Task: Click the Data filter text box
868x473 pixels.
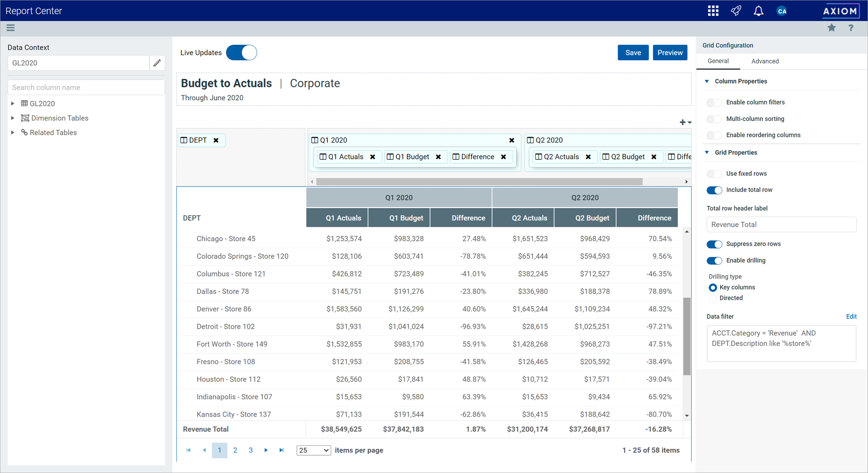Action: coord(781,343)
